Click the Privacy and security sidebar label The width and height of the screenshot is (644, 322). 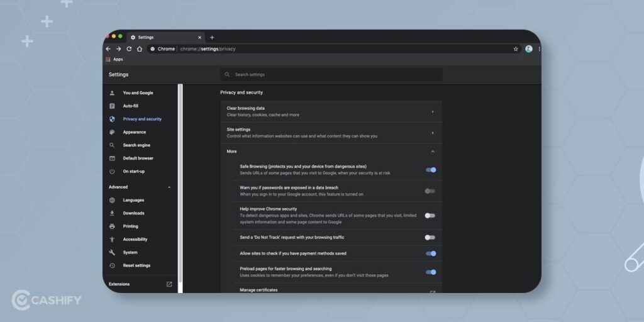point(142,119)
